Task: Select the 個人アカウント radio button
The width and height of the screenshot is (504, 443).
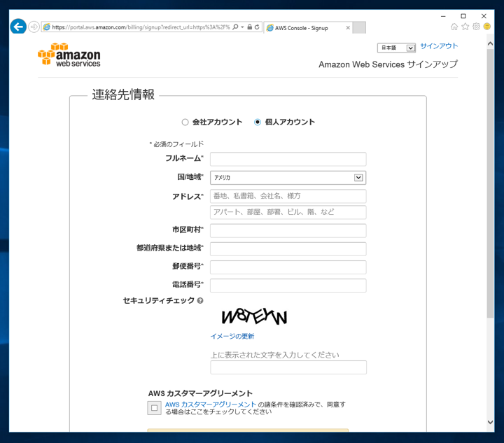Action: [x=258, y=122]
